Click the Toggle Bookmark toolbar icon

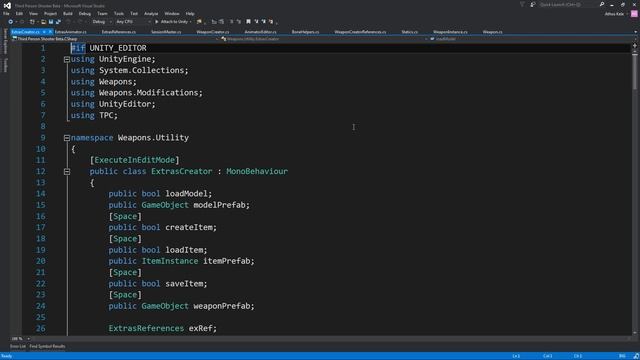click(x=248, y=22)
